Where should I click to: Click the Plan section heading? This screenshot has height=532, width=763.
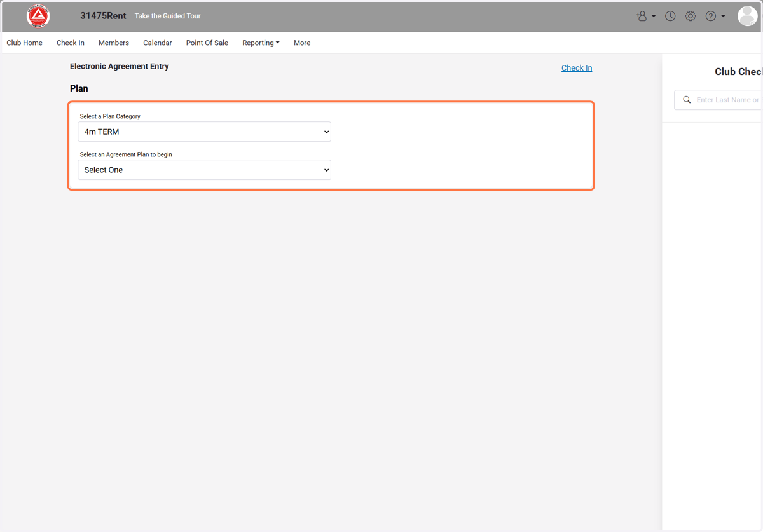coord(79,88)
